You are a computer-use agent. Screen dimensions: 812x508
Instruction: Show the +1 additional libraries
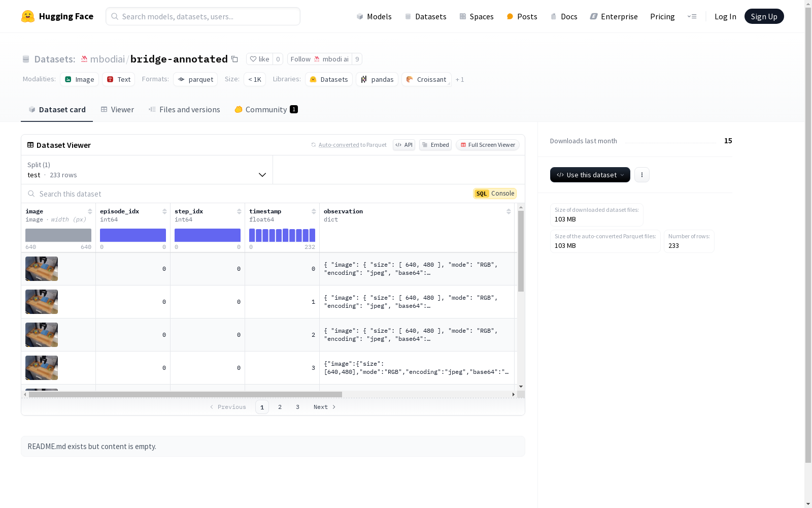460,79
